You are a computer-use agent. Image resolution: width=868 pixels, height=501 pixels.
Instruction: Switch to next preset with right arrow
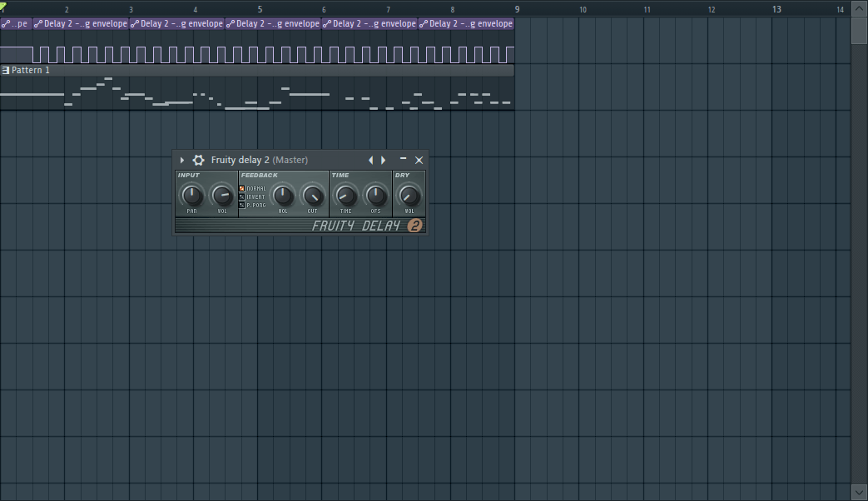tap(384, 160)
